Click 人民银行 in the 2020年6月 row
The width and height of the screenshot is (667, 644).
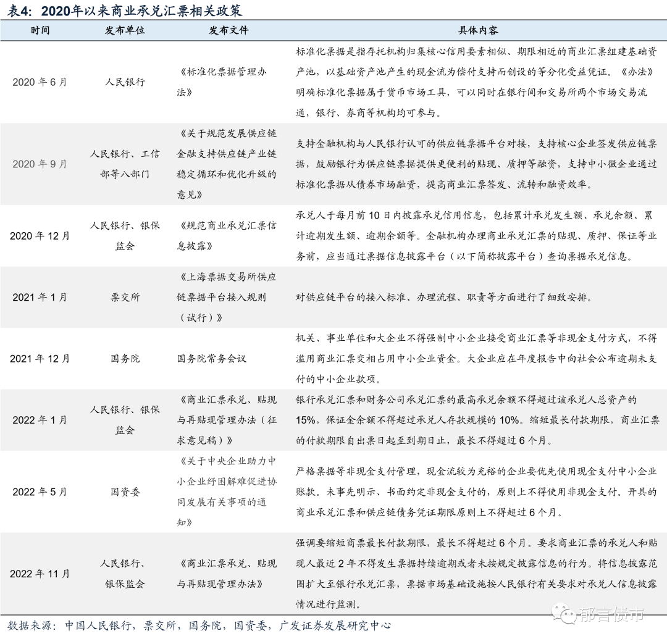[125, 82]
